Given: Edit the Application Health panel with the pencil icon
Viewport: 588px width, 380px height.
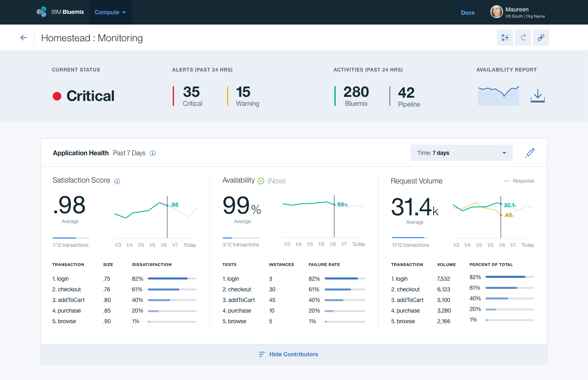Looking at the screenshot, I should coord(530,152).
